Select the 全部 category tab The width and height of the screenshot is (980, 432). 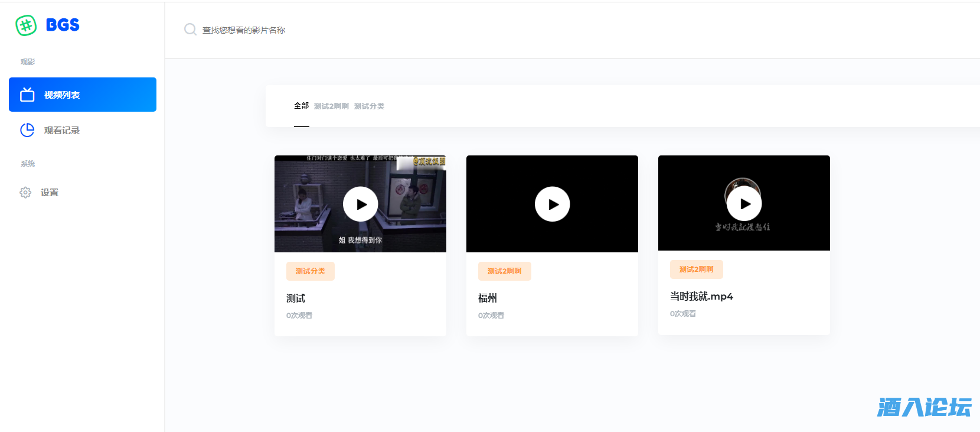click(x=301, y=106)
